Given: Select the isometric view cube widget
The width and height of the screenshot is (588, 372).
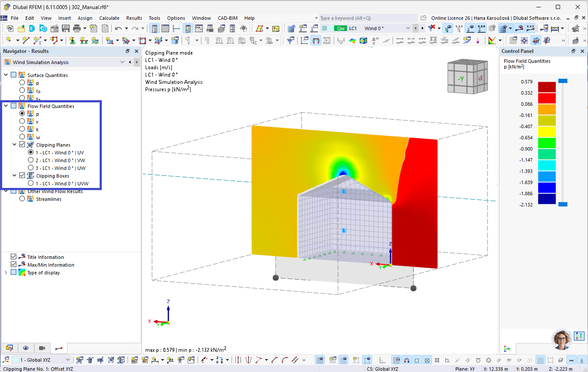Looking at the screenshot, I should (x=467, y=77).
